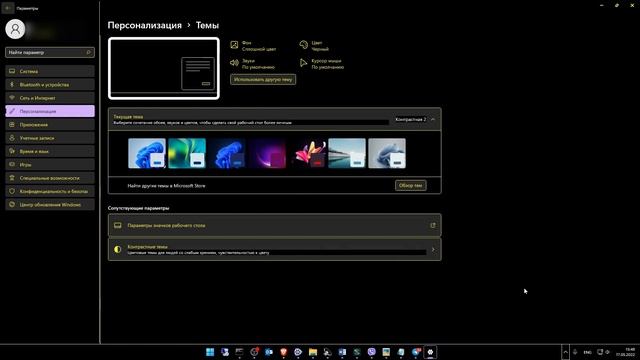Select the green-teal glow theme
The image size is (640, 360).
coord(187,153)
